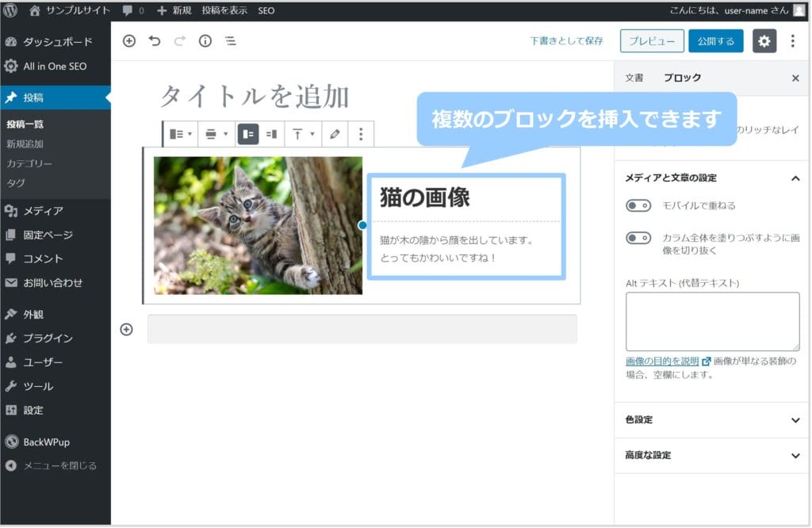Open the block navigation list icon
The width and height of the screenshot is (812, 528).
pyautogui.click(x=231, y=41)
